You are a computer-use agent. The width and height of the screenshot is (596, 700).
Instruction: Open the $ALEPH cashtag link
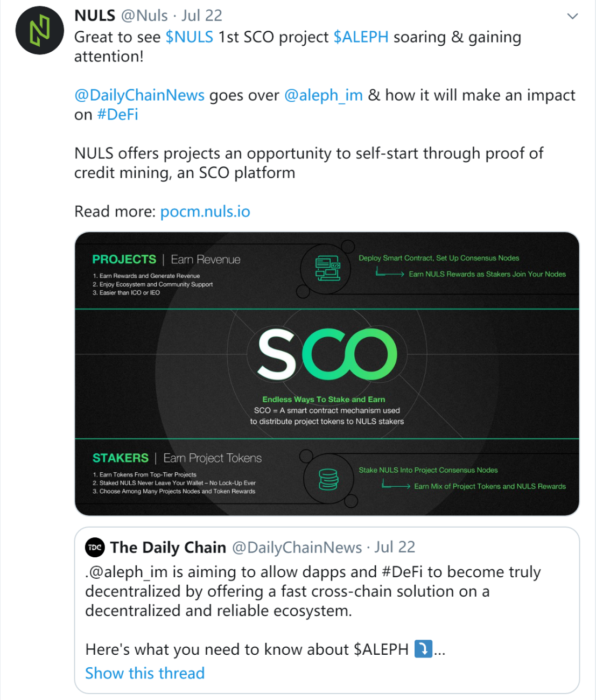361,37
